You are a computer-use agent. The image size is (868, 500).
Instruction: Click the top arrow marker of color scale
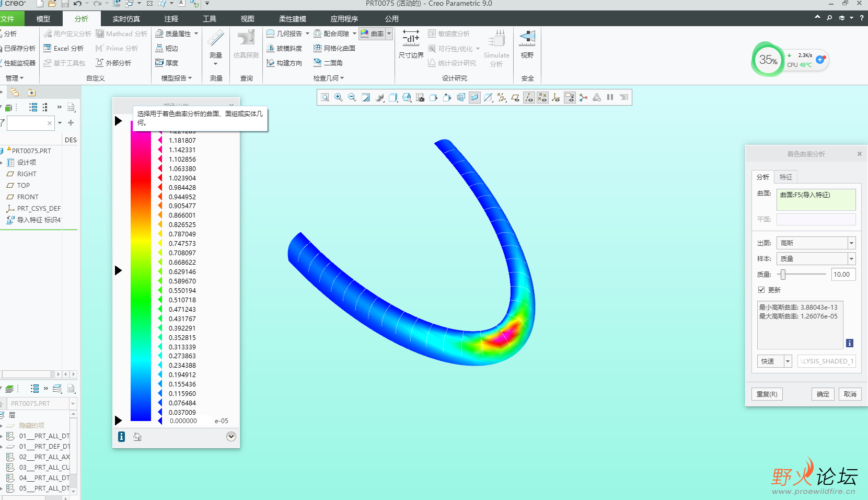pos(118,121)
